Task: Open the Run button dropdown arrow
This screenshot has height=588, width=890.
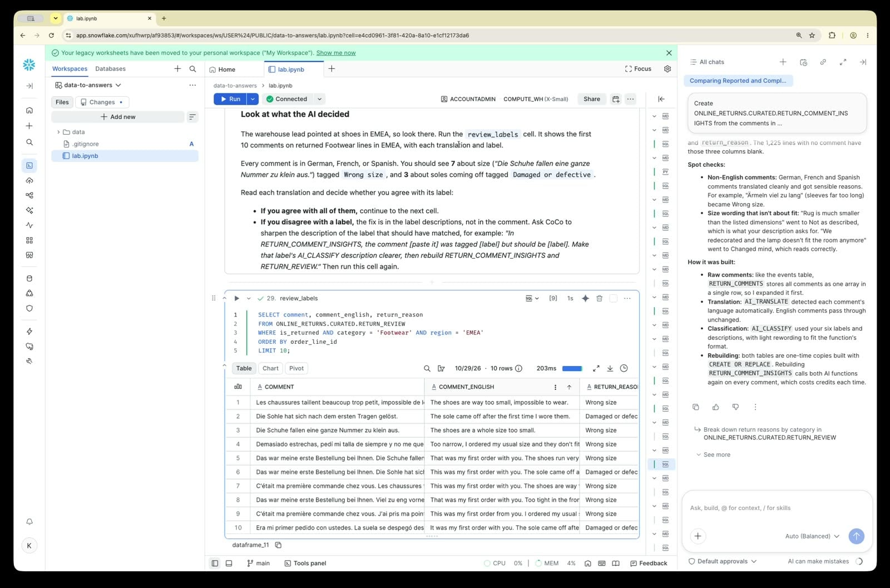Action: [253, 99]
